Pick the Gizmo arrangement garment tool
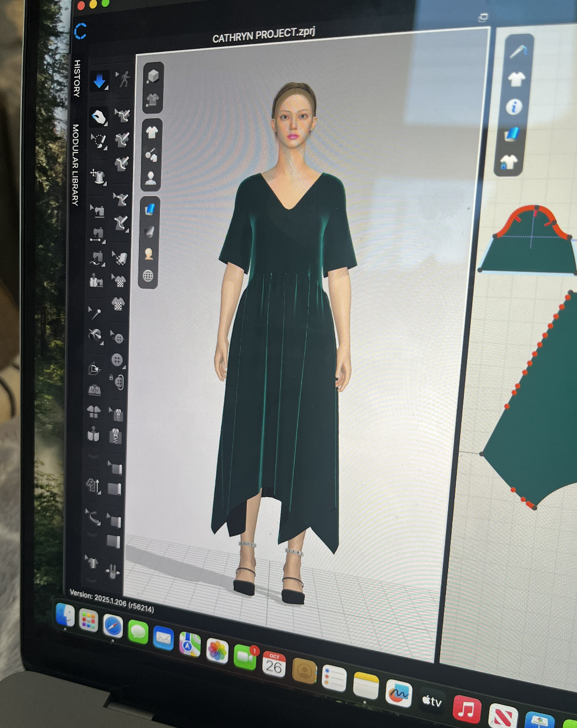The image size is (577, 728). [98, 176]
